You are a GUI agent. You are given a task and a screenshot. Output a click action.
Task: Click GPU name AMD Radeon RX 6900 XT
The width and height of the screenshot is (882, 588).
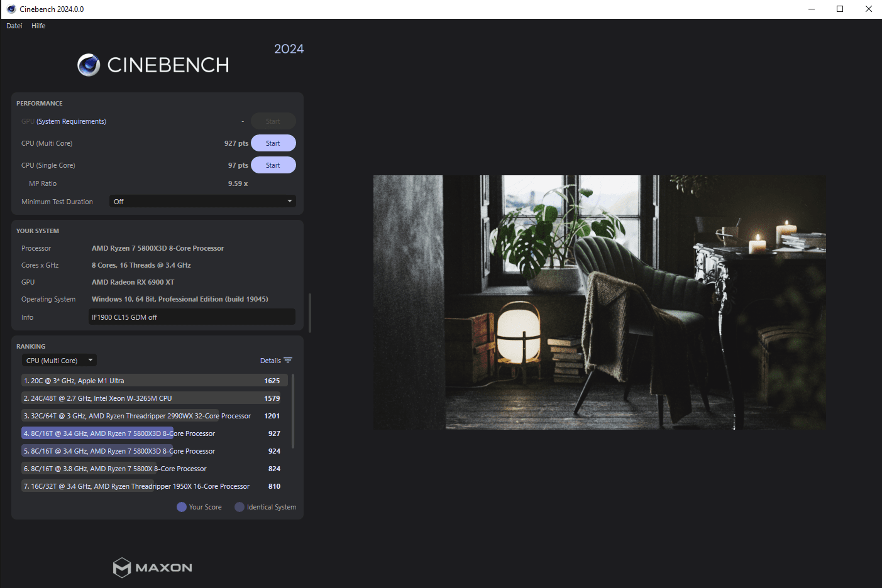tap(133, 282)
